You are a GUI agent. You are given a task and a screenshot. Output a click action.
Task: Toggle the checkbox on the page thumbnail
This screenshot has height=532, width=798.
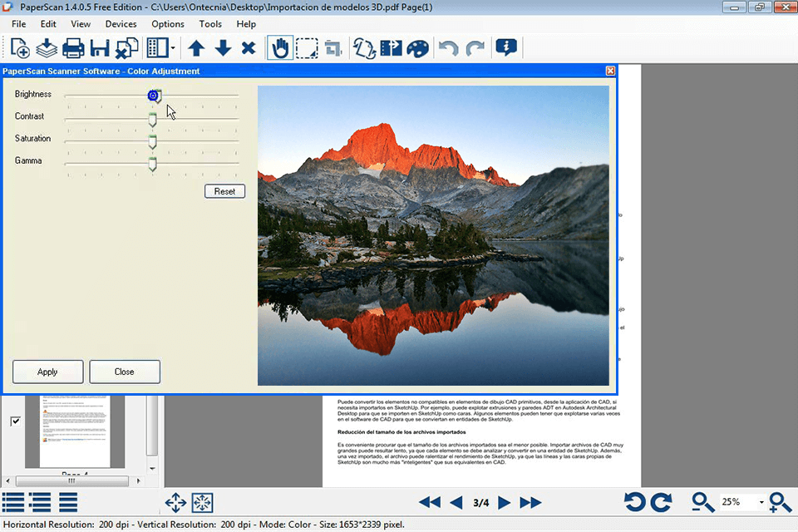tap(15, 421)
